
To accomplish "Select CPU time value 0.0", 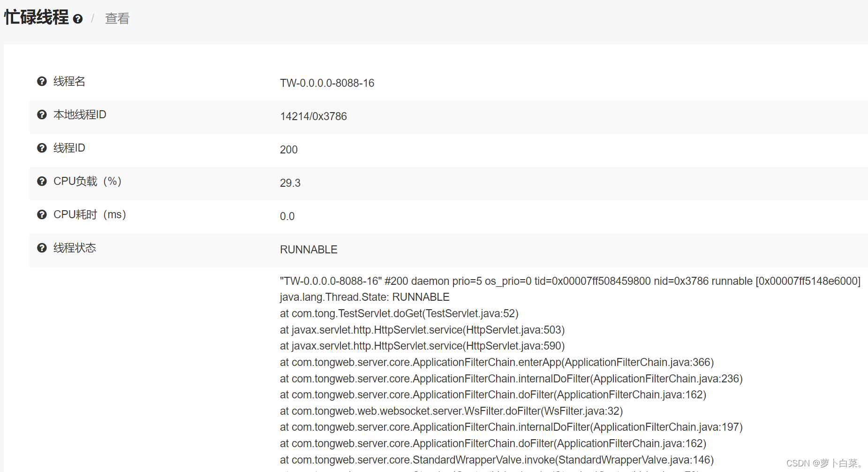I will click(x=287, y=216).
